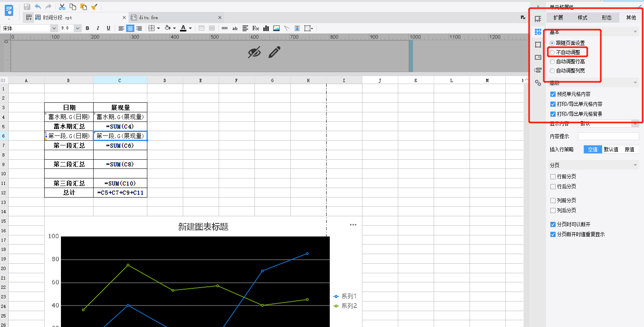Click the data column insert icon

[225, 28]
